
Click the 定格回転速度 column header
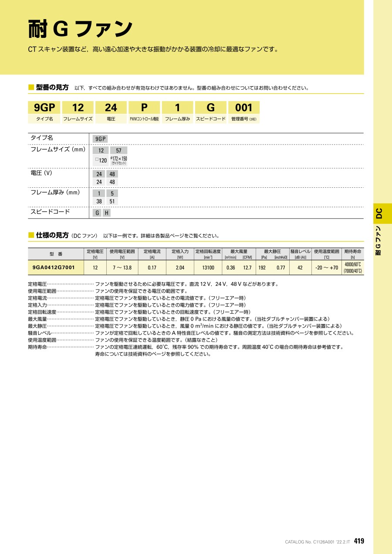208,252
